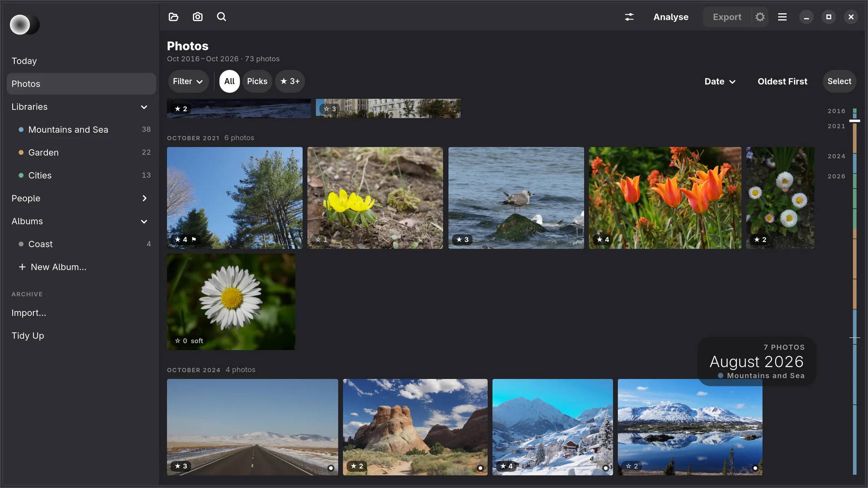This screenshot has width=868, height=488.
Task: Click the Analyse button
Action: pyautogui.click(x=671, y=17)
